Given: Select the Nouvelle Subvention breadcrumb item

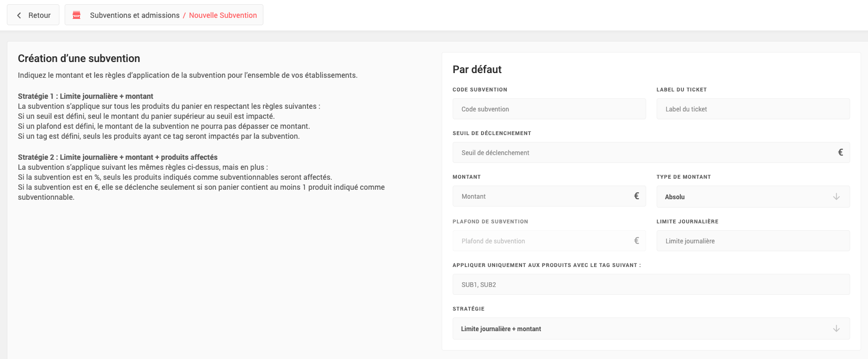Looking at the screenshot, I should coord(223,15).
